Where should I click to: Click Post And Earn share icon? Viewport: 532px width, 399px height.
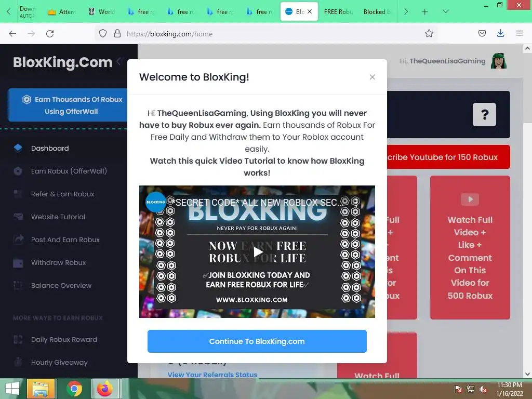click(x=18, y=239)
